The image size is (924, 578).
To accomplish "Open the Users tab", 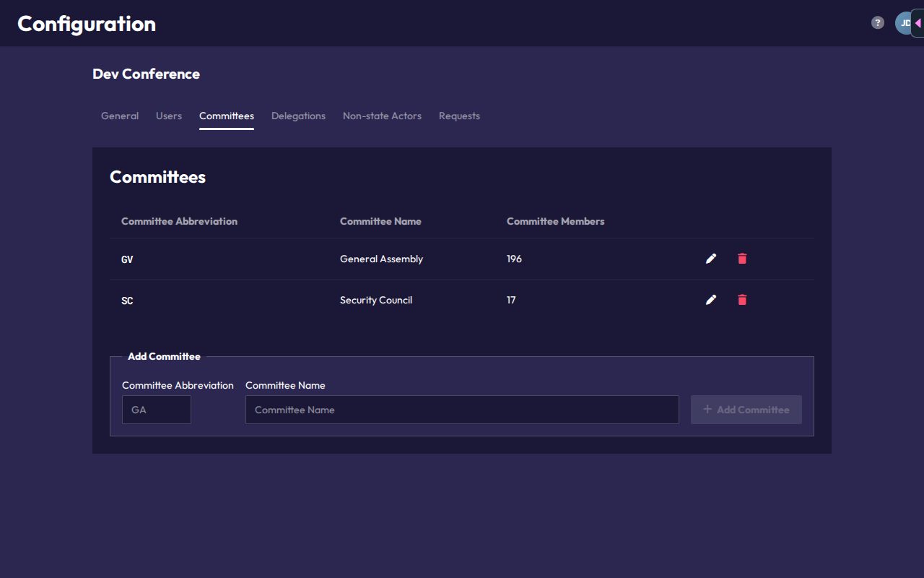I will [169, 116].
